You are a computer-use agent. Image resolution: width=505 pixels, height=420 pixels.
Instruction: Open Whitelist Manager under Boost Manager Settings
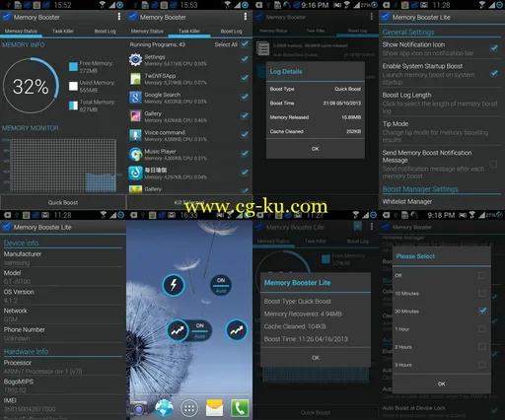click(x=441, y=201)
